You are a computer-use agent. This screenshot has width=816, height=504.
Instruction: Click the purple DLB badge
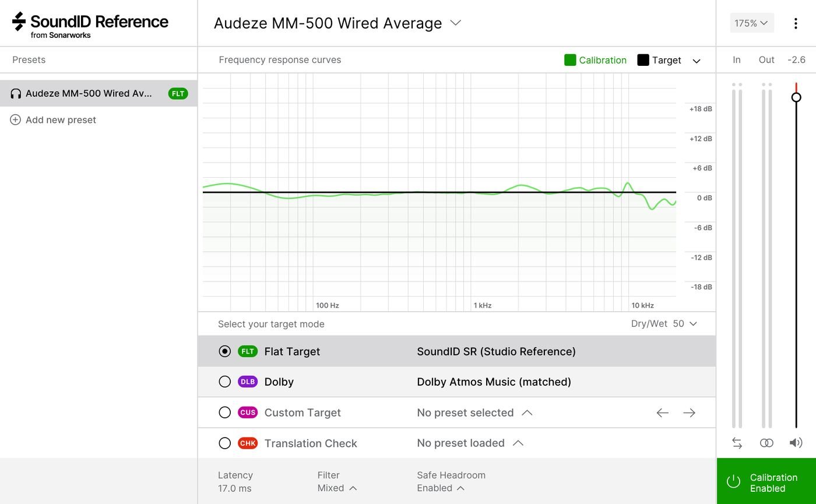click(x=248, y=382)
